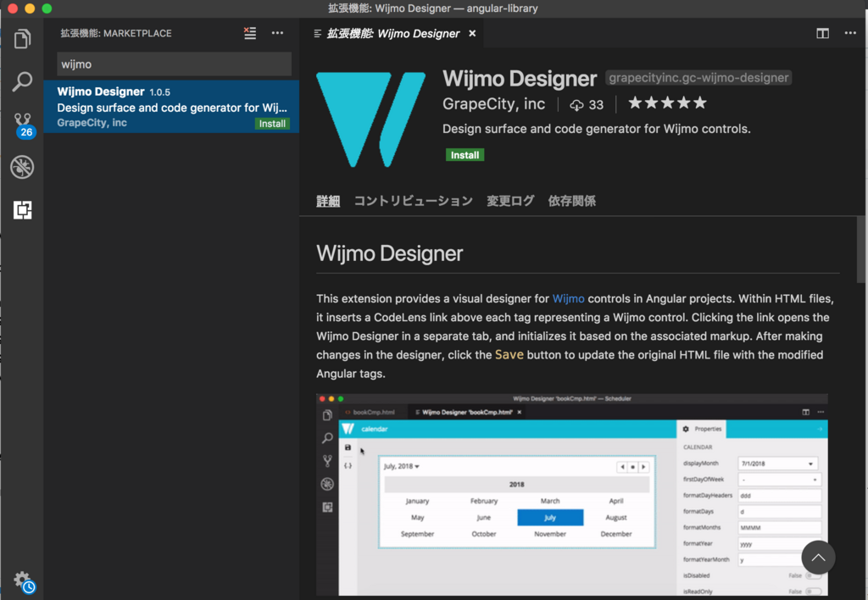Open editor more actions ellipsis menu
Image resolution: width=868 pixels, height=600 pixels.
(x=850, y=33)
